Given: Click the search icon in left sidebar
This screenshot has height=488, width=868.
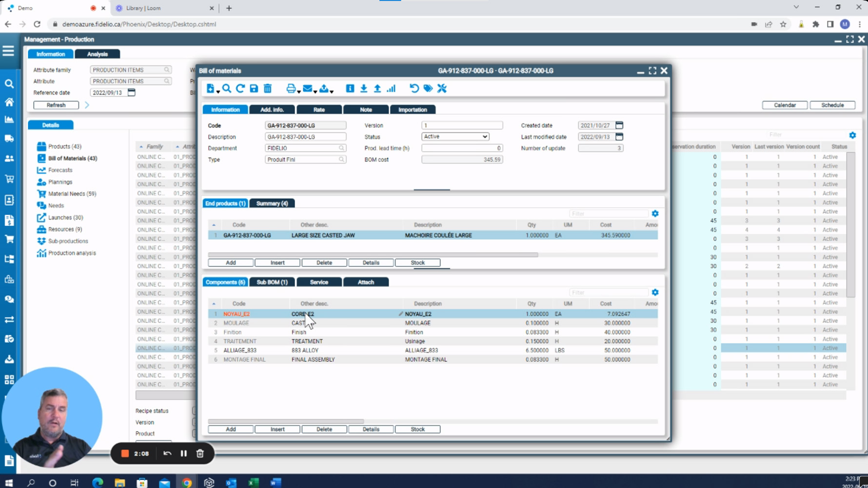Looking at the screenshot, I should click(9, 84).
